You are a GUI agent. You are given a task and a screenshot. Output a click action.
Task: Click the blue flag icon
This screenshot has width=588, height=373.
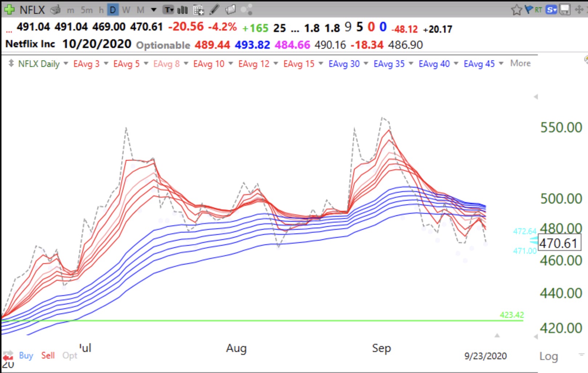529,9
